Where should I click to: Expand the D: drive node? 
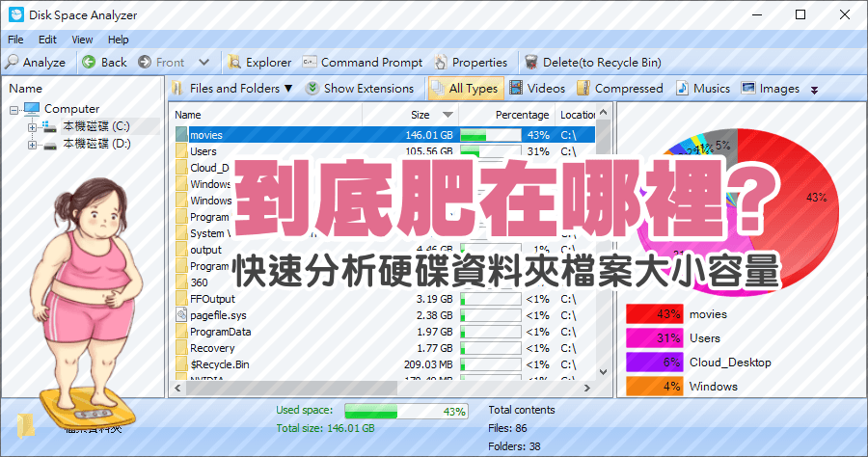click(32, 145)
